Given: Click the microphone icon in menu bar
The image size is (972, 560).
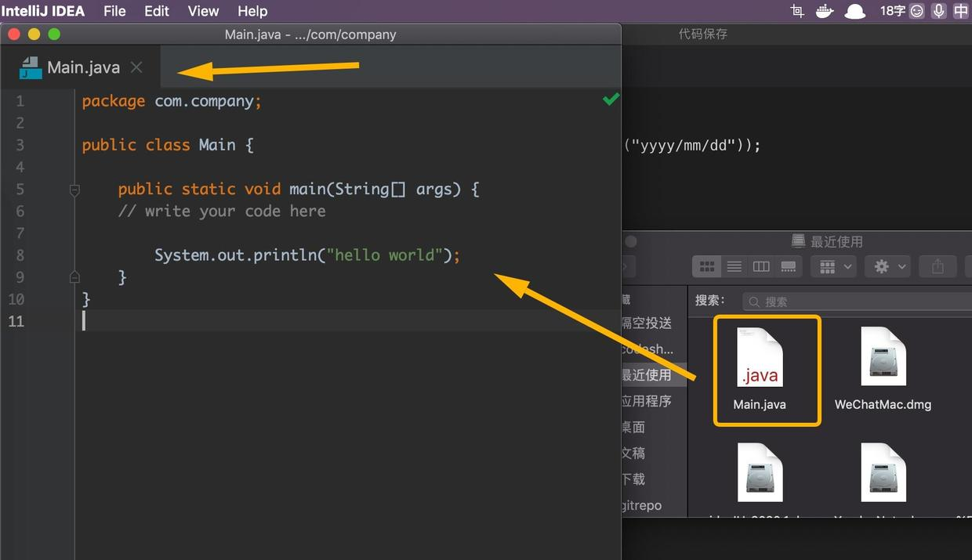Looking at the screenshot, I should coord(939,11).
